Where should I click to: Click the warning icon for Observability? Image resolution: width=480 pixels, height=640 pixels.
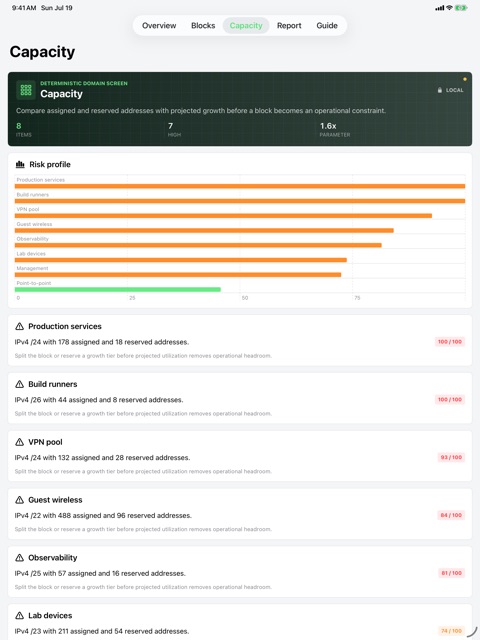tap(19, 558)
